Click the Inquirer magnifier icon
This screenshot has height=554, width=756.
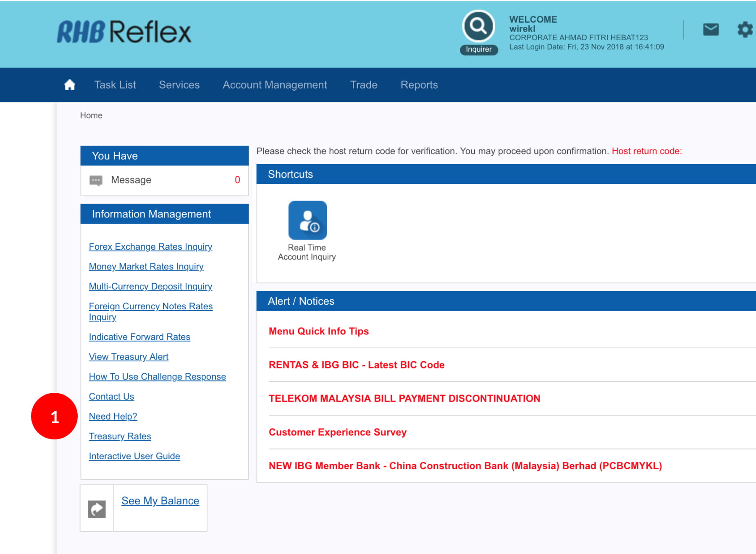[x=478, y=26]
